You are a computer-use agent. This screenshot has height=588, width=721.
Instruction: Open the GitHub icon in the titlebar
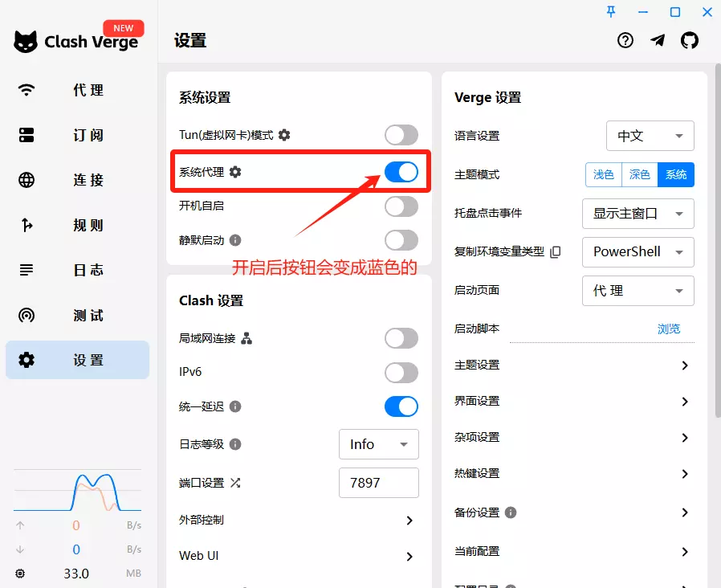click(690, 39)
